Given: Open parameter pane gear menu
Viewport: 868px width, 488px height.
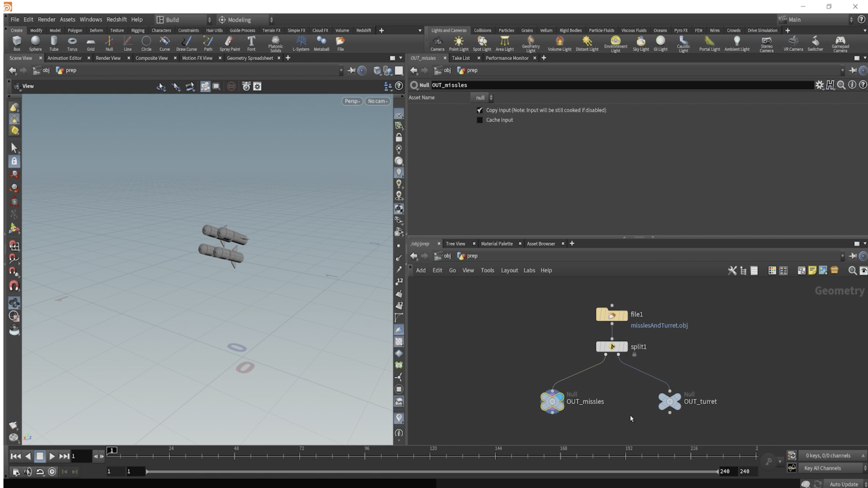Looking at the screenshot, I should (x=819, y=85).
